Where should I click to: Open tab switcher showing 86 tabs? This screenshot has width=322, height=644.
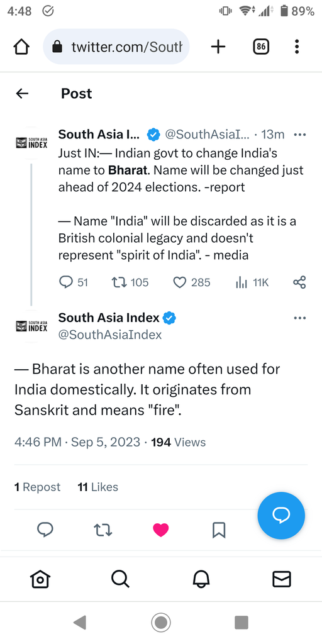click(260, 47)
